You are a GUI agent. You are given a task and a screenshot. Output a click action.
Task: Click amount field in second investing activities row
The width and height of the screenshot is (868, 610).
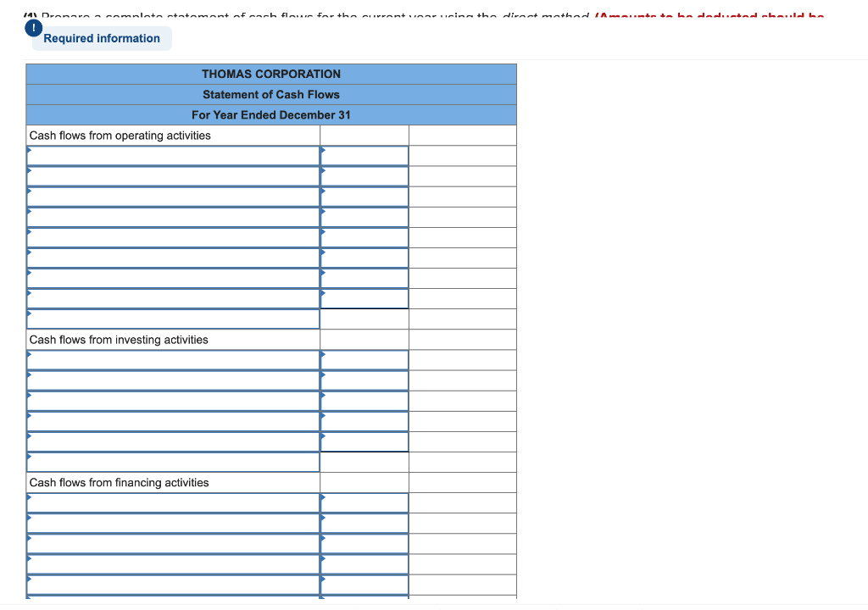[x=364, y=381]
